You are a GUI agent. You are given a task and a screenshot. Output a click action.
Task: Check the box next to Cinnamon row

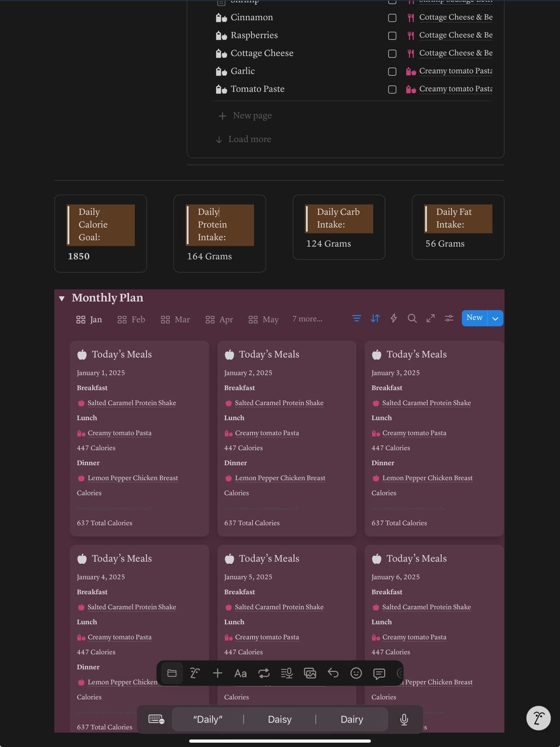392,18
